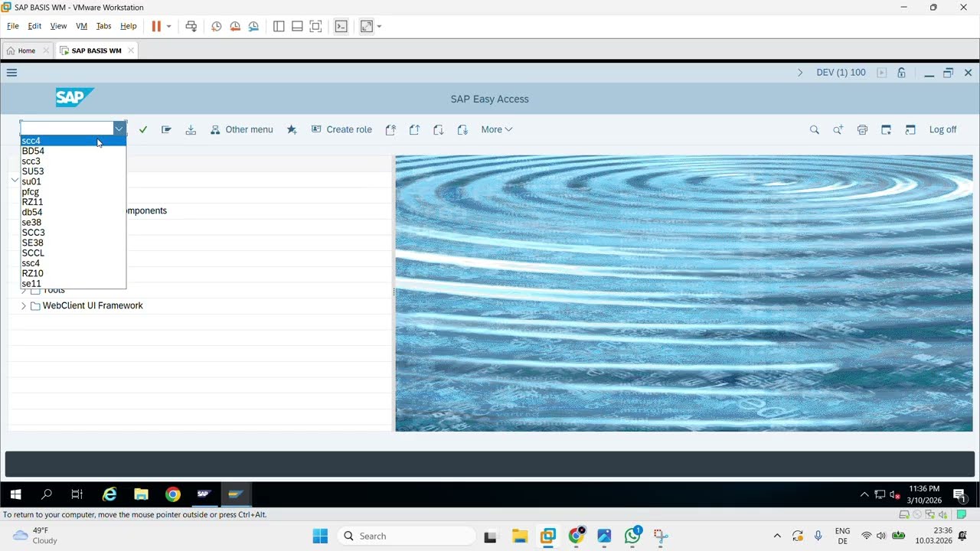Click SAP Logon icon in guest taskbar
980x551 pixels.
point(203,494)
